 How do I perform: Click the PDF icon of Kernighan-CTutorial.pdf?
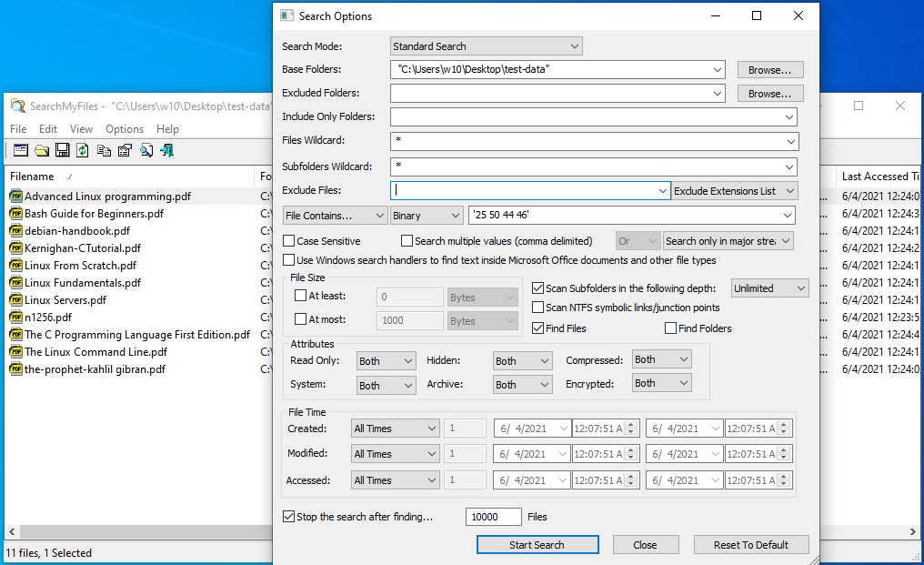15,247
